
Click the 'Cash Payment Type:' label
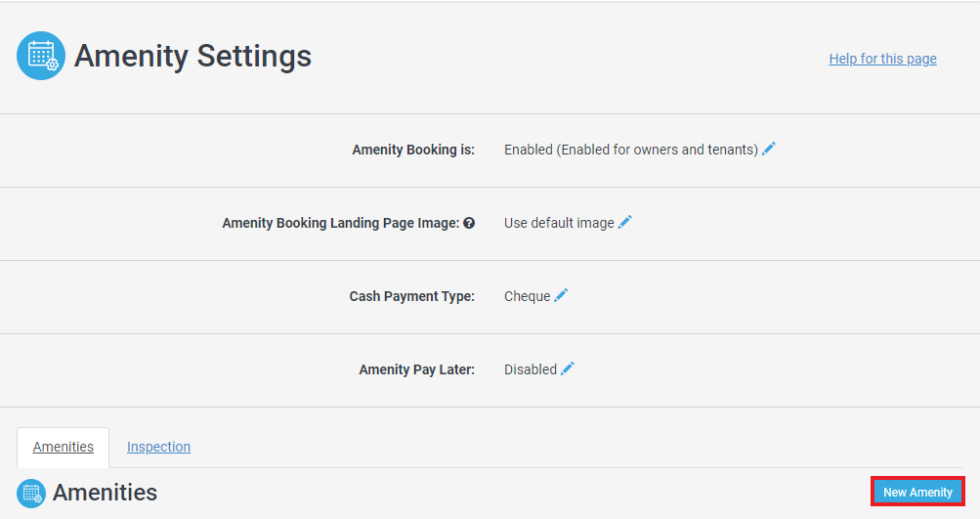point(411,296)
